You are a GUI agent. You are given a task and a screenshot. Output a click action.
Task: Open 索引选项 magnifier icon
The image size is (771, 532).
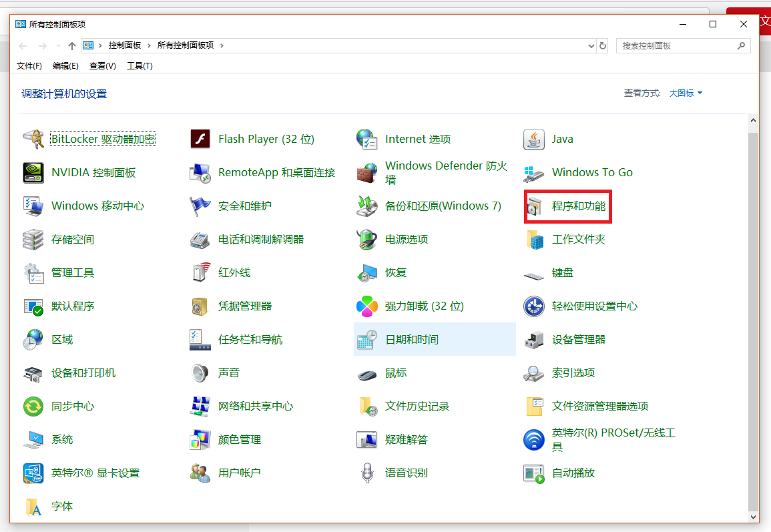pyautogui.click(x=534, y=373)
